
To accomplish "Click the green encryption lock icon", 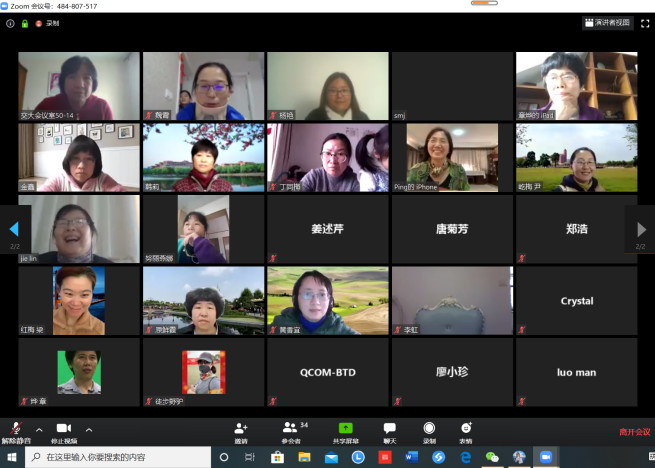I will point(24,23).
